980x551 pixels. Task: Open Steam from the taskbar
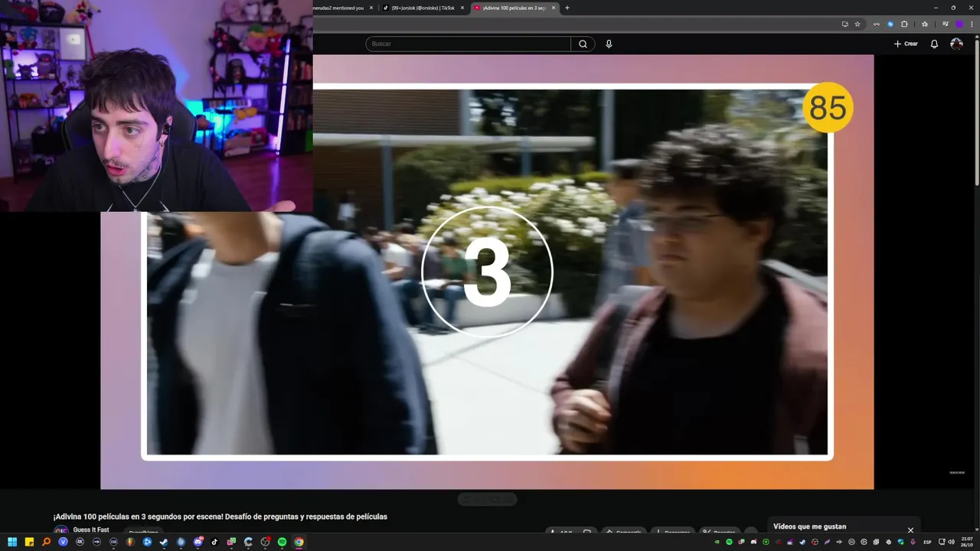[x=164, y=542]
